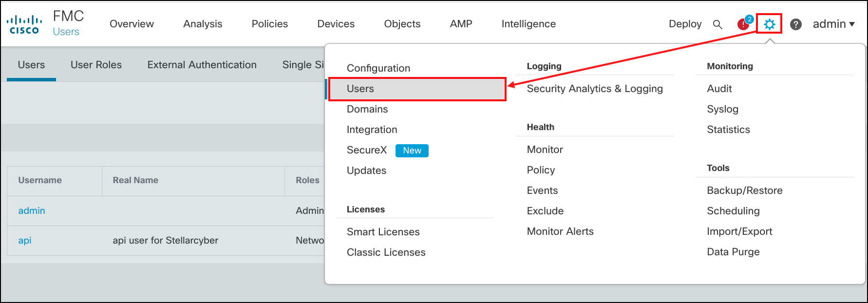868x303 pixels.
Task: Choose Backup/Restore under Tools
Action: (x=744, y=190)
